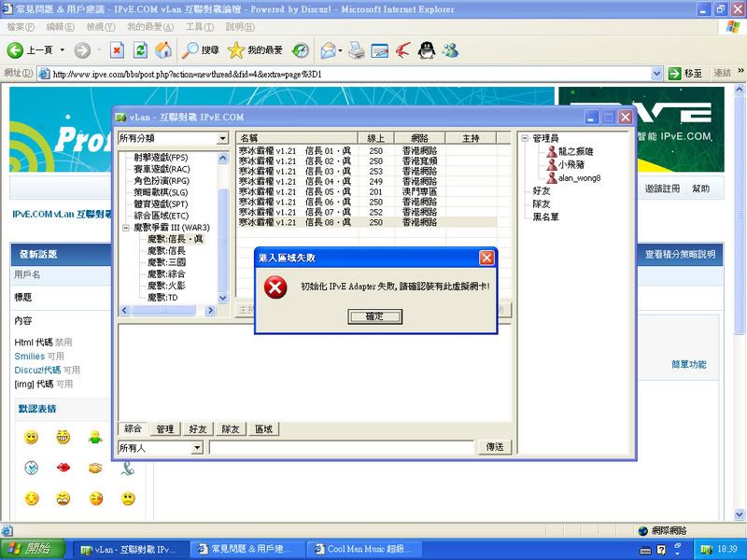
Task: Collapse the 魔獸爭霸 III (WAR3) tree node
Action: click(127, 228)
